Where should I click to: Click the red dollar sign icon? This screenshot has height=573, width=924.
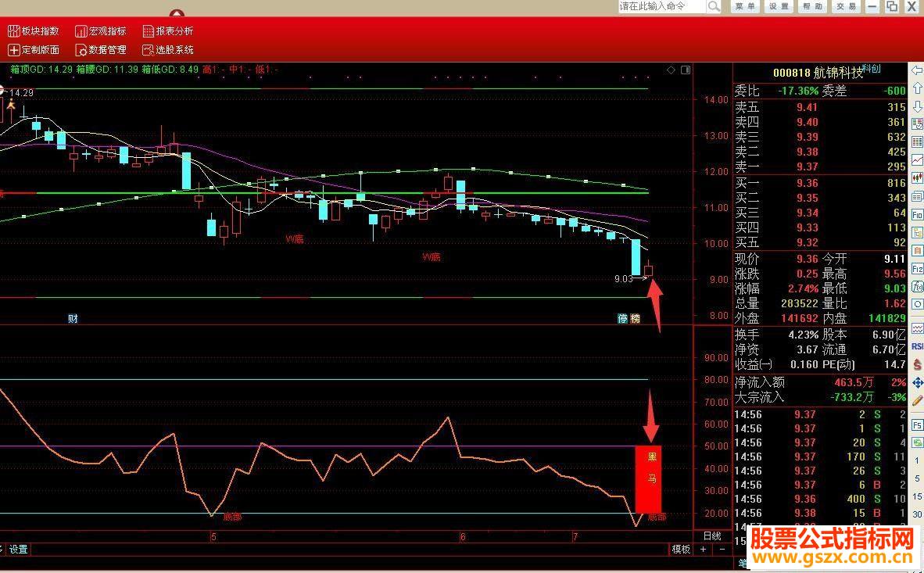click(x=917, y=365)
